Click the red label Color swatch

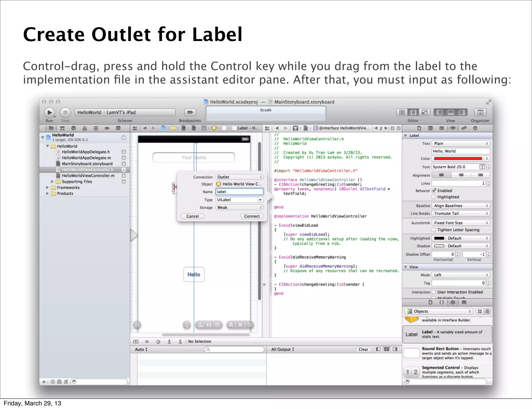[x=458, y=159]
